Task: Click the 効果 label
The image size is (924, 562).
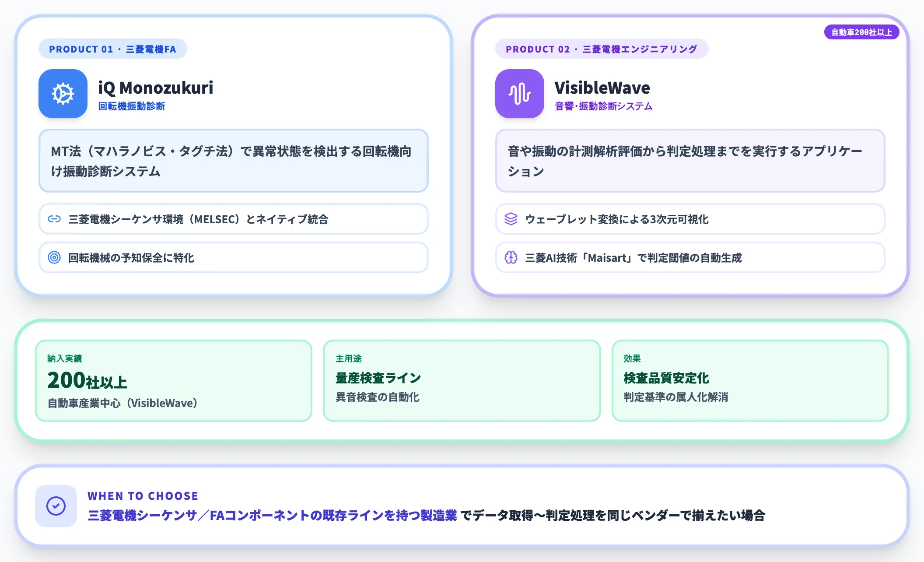Action: (632, 358)
